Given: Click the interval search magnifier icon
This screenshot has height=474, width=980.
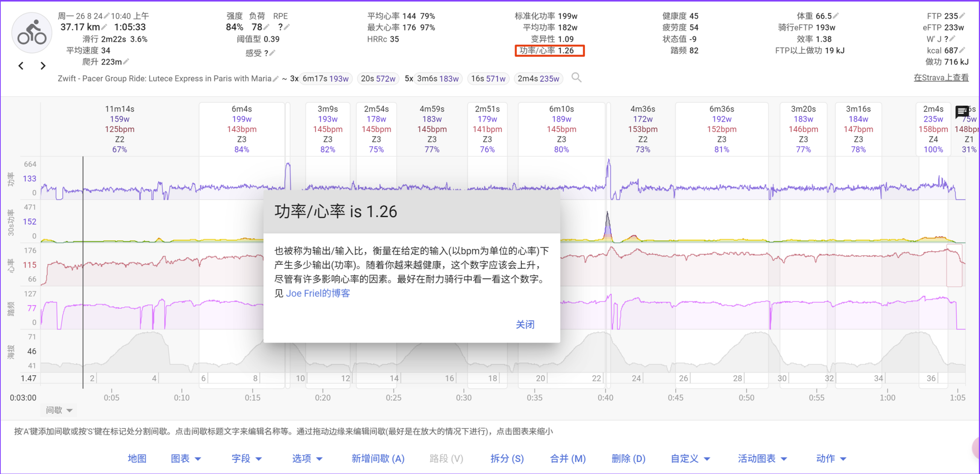Looking at the screenshot, I should tap(576, 78).
